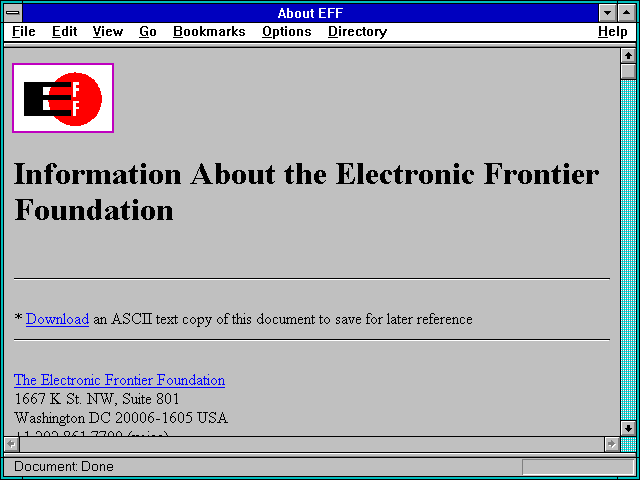This screenshot has width=640, height=480.
Task: Click the vertical scrollbar track below thumb
Action: click(628, 250)
